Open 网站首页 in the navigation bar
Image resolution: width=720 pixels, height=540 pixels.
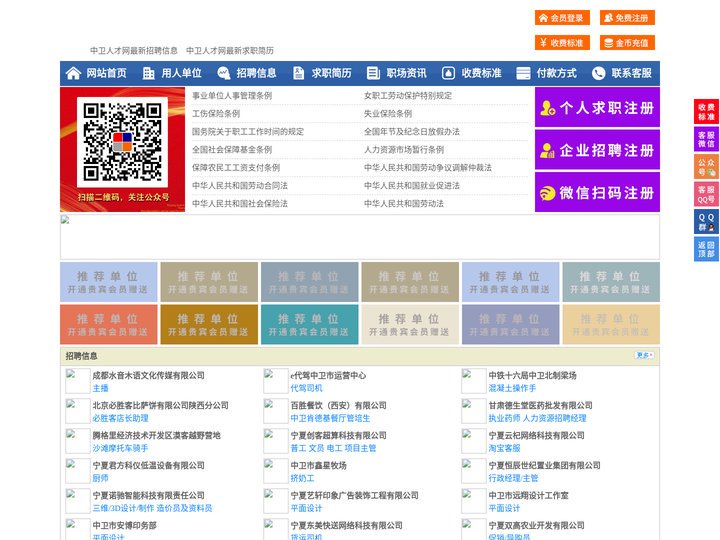106,73
